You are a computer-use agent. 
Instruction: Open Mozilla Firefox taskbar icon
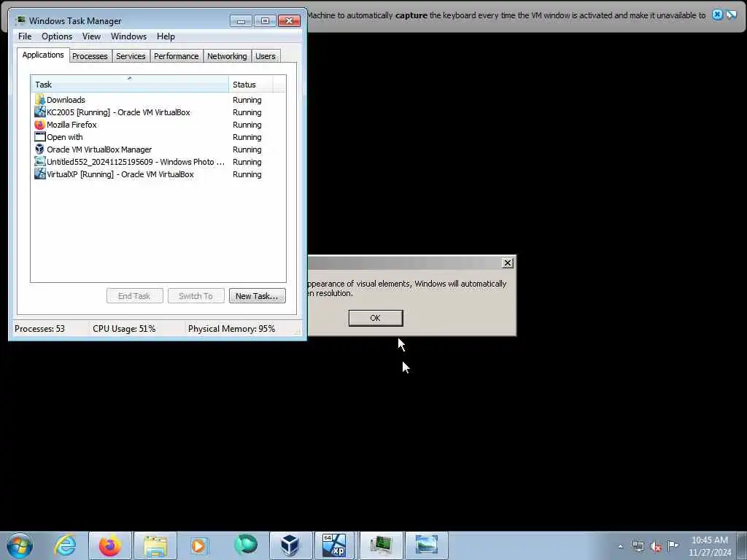(110, 545)
